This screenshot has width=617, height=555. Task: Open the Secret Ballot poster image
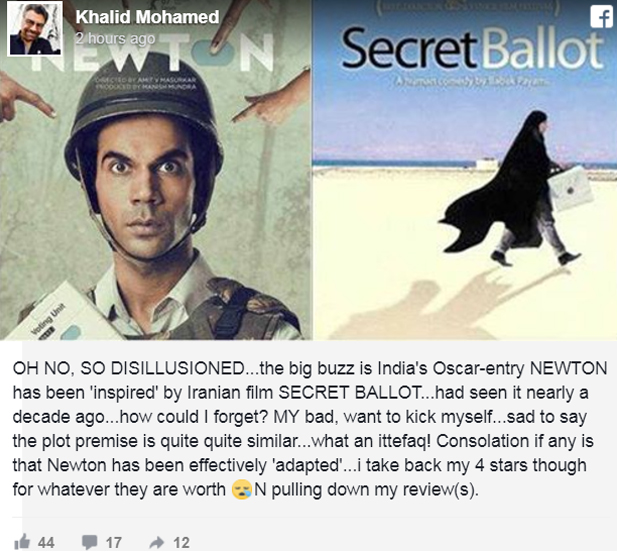tap(465, 170)
